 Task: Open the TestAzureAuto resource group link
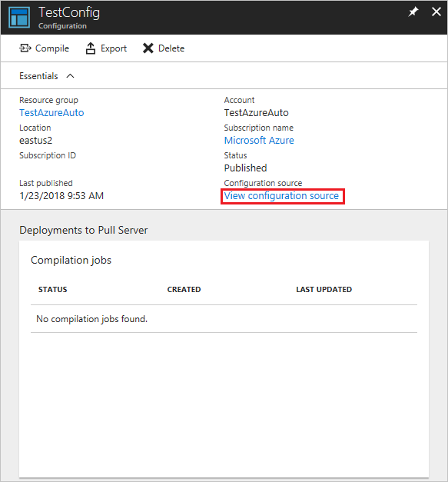[x=51, y=113]
